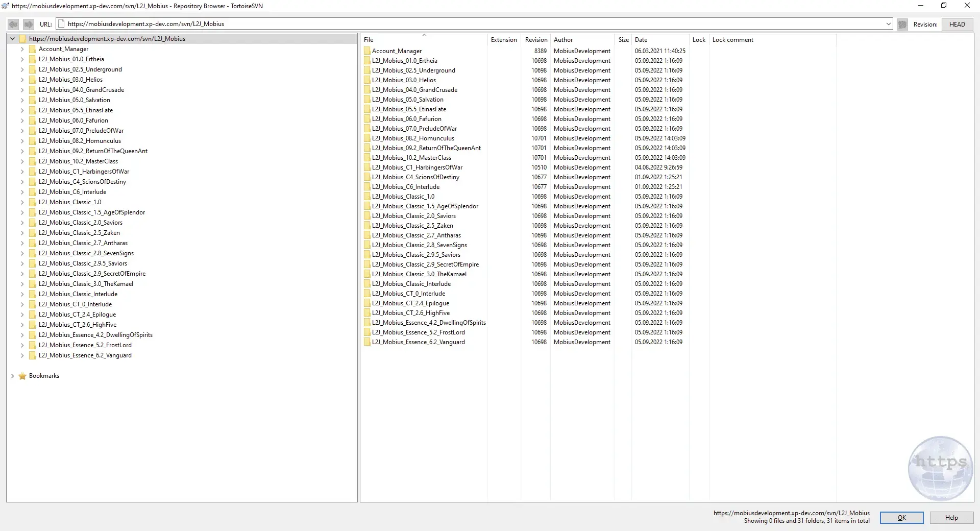Select L2J_Mobius_CT_2.4_Epilogue in file list
This screenshot has height=531, width=980.
tap(410, 303)
